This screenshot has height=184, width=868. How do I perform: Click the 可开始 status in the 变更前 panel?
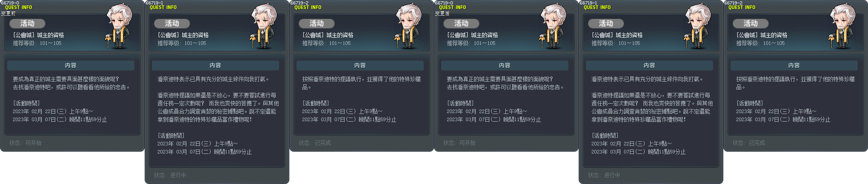[x=33, y=143]
